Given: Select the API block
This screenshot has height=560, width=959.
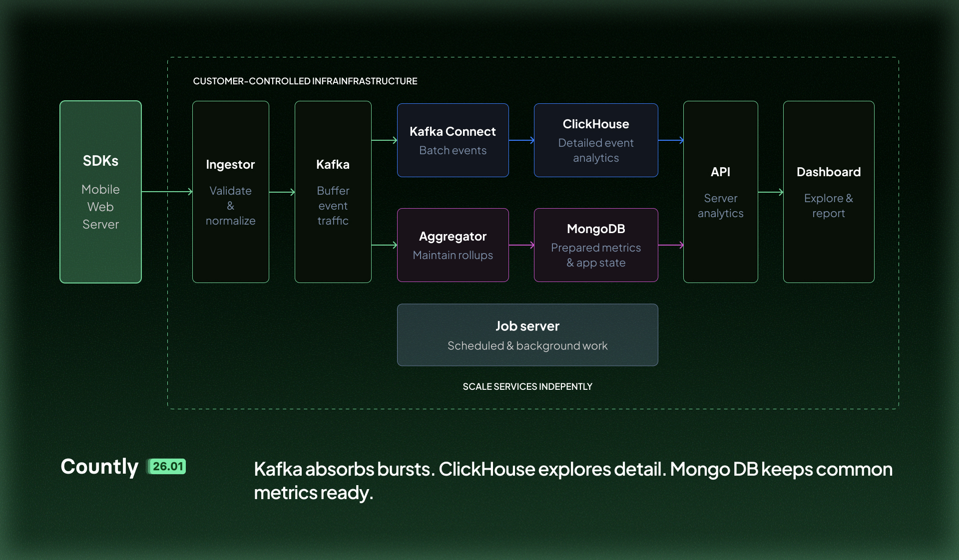Looking at the screenshot, I should (x=720, y=192).
